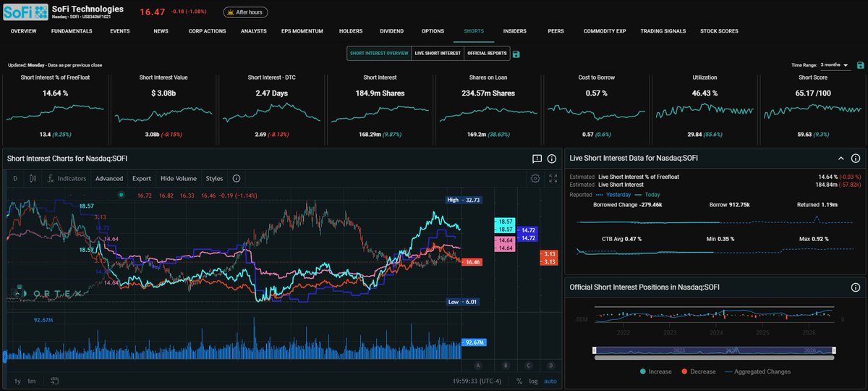Set chart range to 1m

tap(32, 381)
